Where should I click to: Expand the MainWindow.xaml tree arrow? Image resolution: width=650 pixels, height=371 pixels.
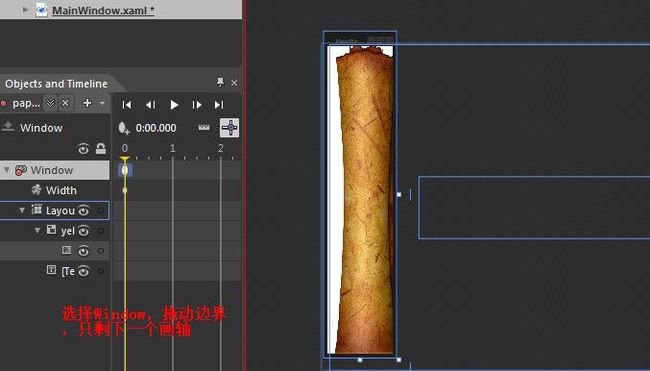(25, 9)
